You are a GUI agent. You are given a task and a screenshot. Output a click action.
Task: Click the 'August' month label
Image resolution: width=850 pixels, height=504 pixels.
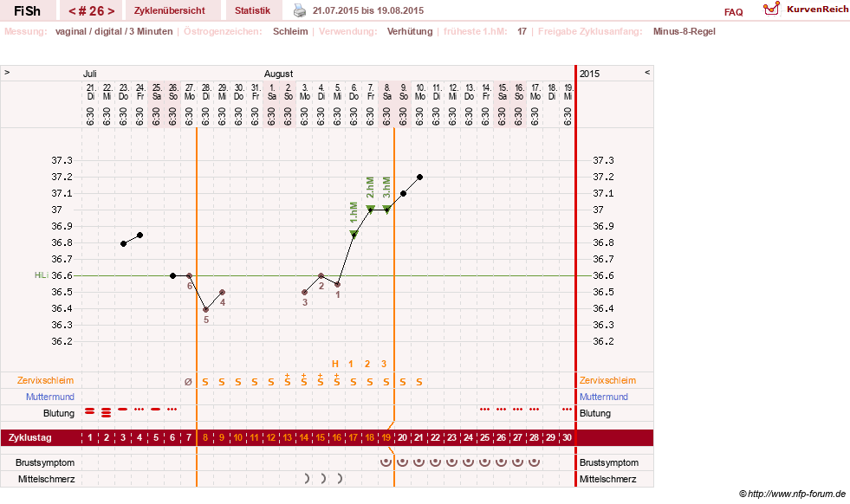point(279,74)
